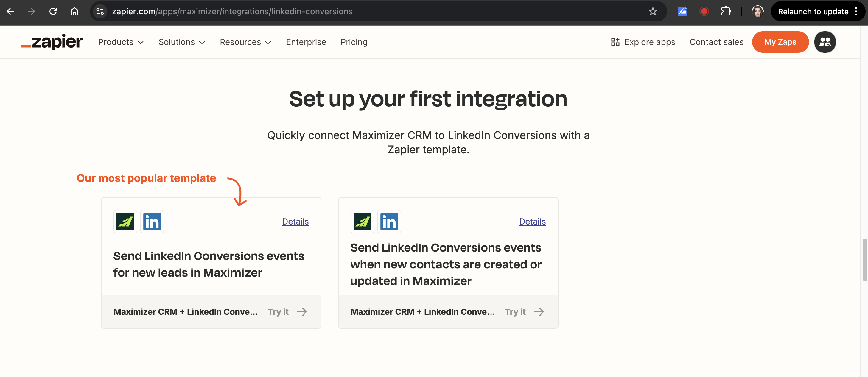
Task: Click 'Set up your first integration' heading
Action: pos(428,99)
